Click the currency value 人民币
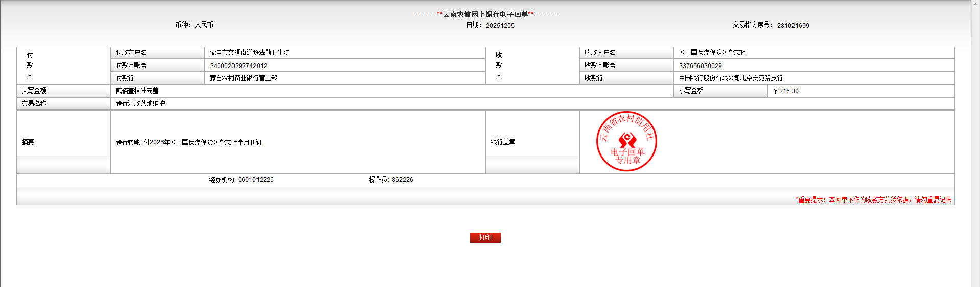This screenshot has width=980, height=287. 204,25
